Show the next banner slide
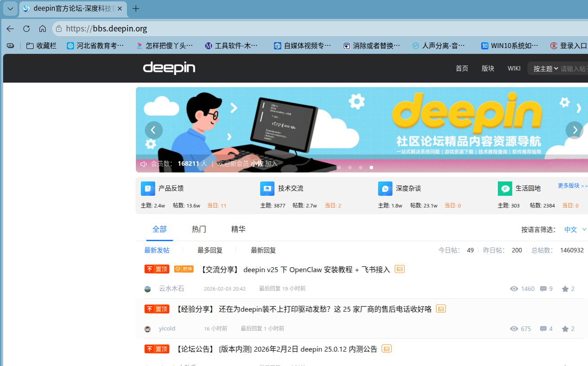Screen dimensions: 588x366 point(574,130)
